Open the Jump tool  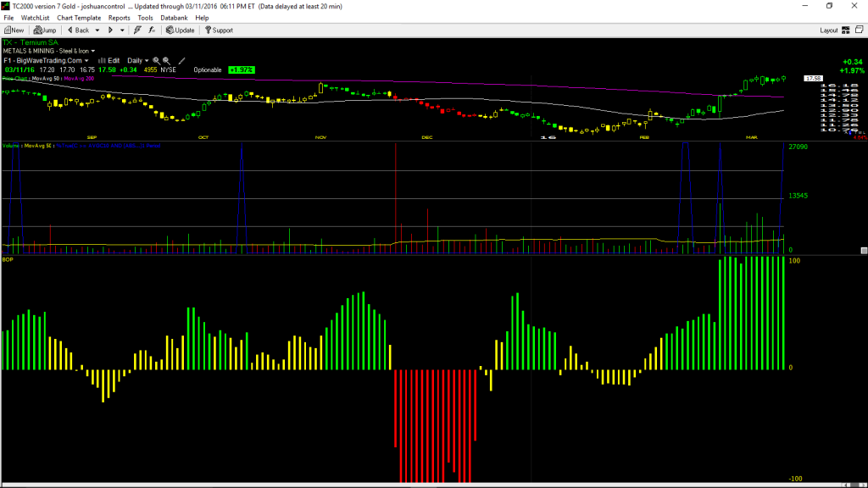coord(45,30)
